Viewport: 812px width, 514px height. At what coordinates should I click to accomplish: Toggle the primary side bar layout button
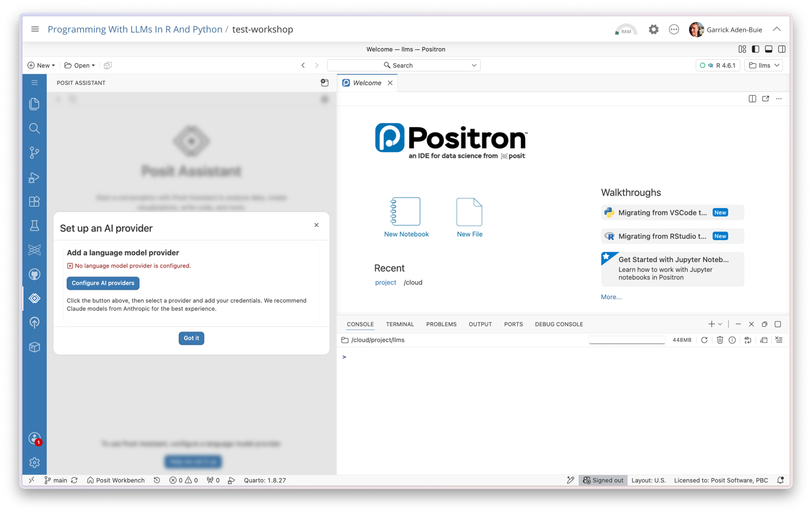[x=755, y=49]
